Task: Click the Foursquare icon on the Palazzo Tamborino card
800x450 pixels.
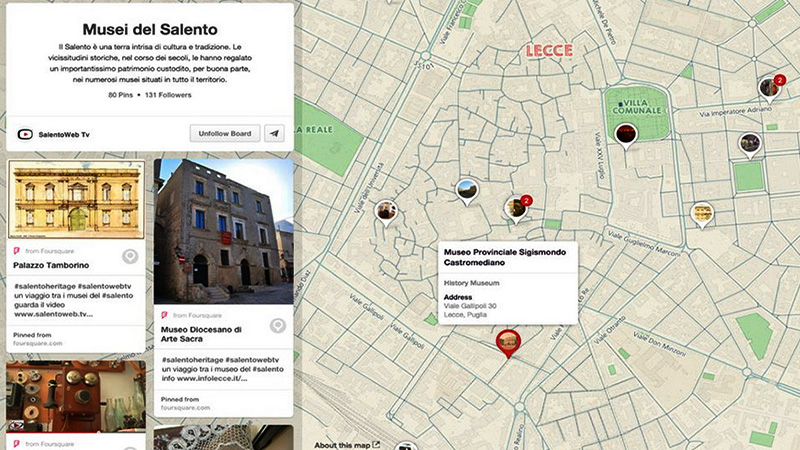Action: pos(17,251)
